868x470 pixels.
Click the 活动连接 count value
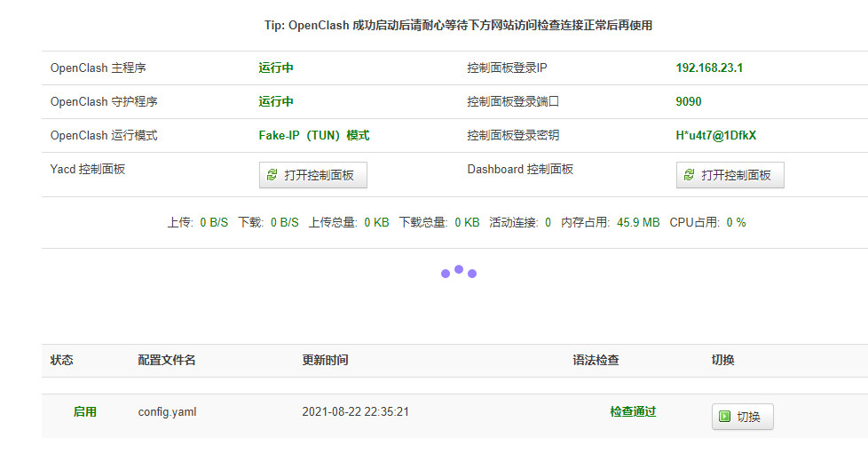tap(548, 223)
